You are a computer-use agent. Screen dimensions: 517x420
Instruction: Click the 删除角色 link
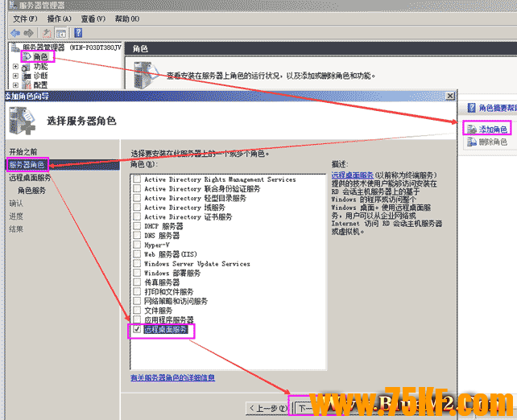493,142
